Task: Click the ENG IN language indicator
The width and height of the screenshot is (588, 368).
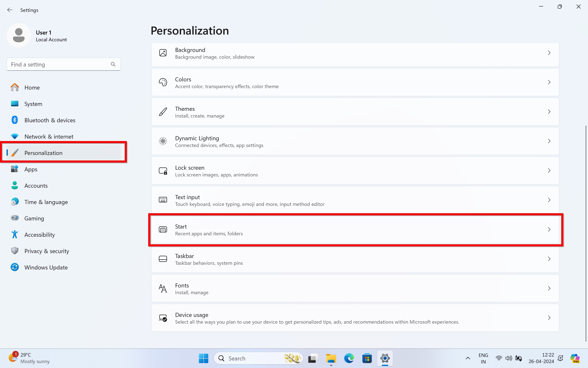Action: coord(483,358)
